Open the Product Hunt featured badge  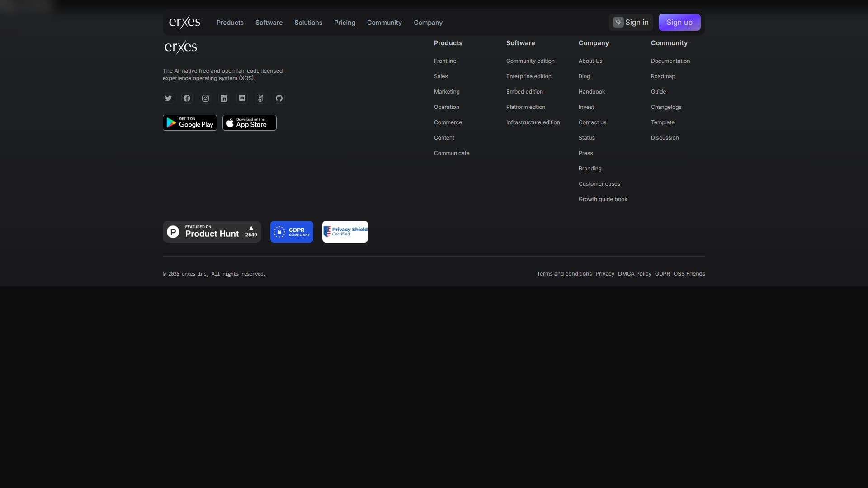(x=212, y=232)
